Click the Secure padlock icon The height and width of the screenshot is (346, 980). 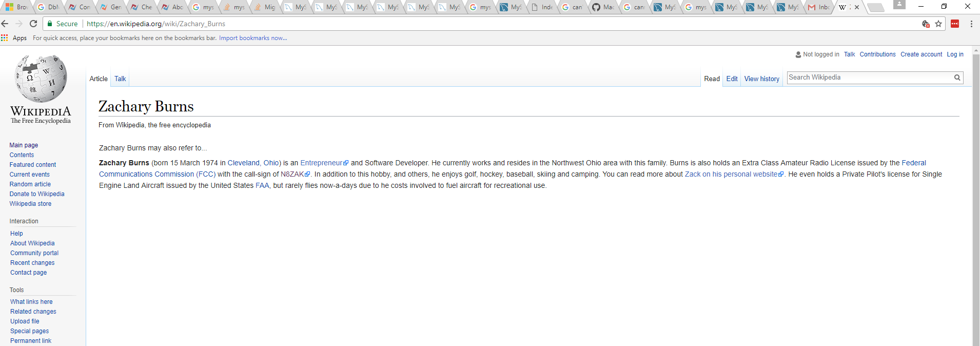[x=50, y=24]
